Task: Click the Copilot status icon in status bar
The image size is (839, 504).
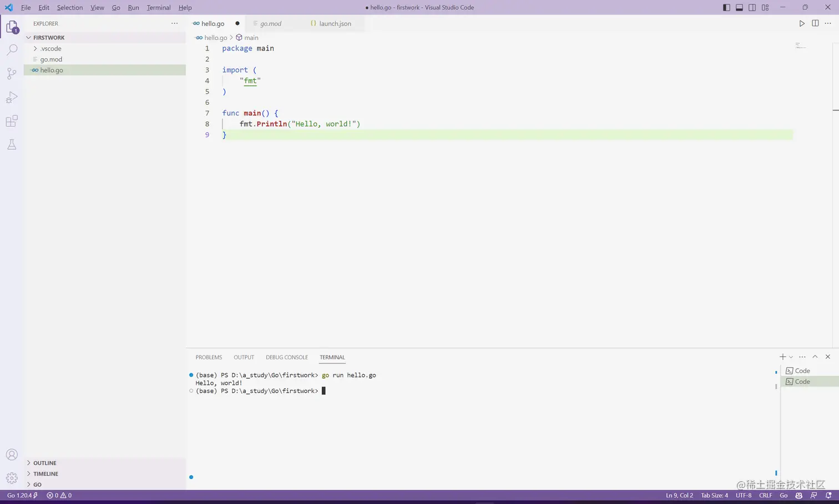Action: pyautogui.click(x=799, y=495)
